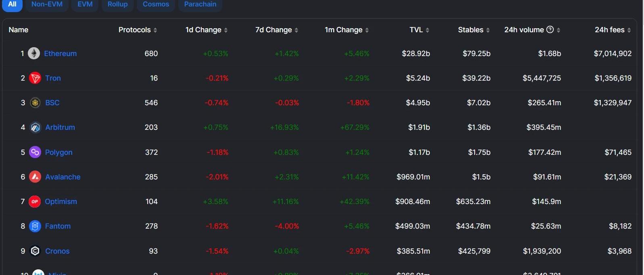The width and height of the screenshot is (644, 275).
Task: Click Arbitrum 1m change +67.29%
Action: click(x=355, y=127)
